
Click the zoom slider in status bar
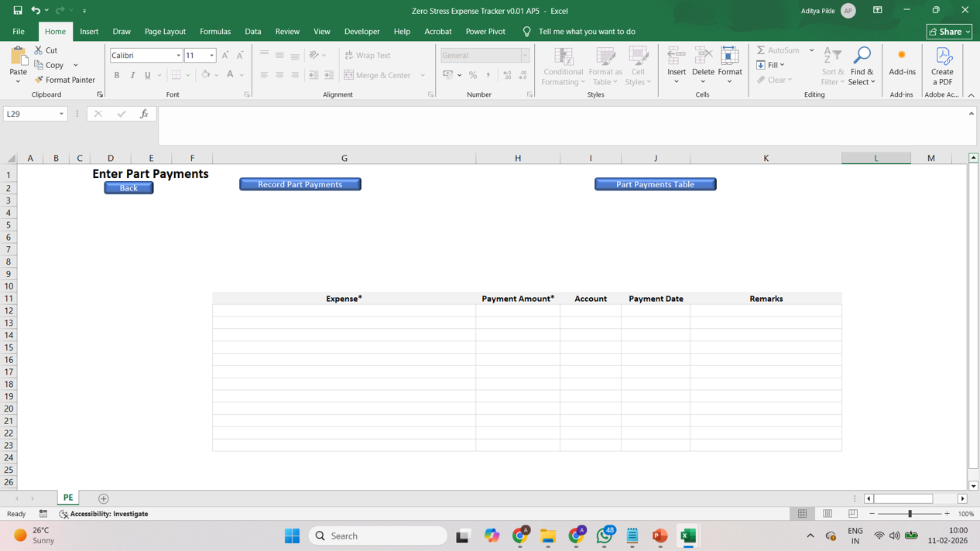click(910, 514)
